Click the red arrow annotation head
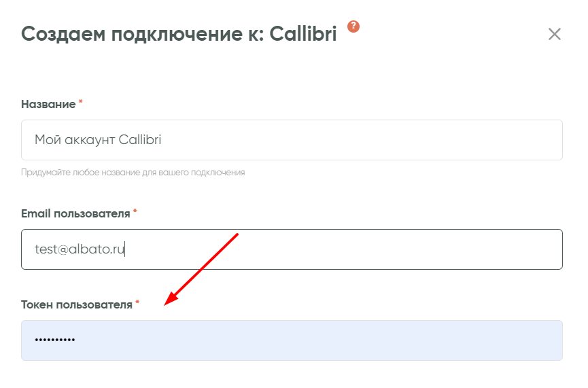This screenshot has width=588, height=388. 169,302
